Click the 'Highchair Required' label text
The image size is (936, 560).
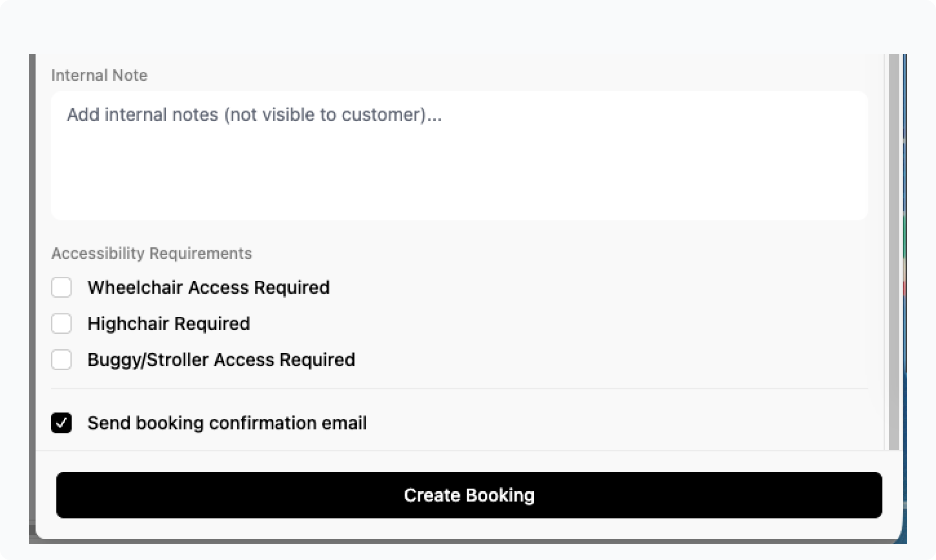(x=168, y=324)
